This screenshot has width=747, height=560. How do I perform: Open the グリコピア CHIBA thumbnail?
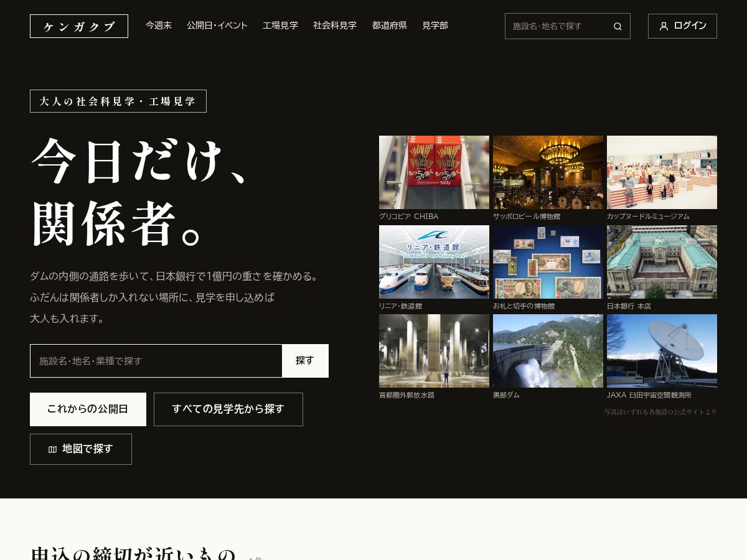pyautogui.click(x=434, y=172)
